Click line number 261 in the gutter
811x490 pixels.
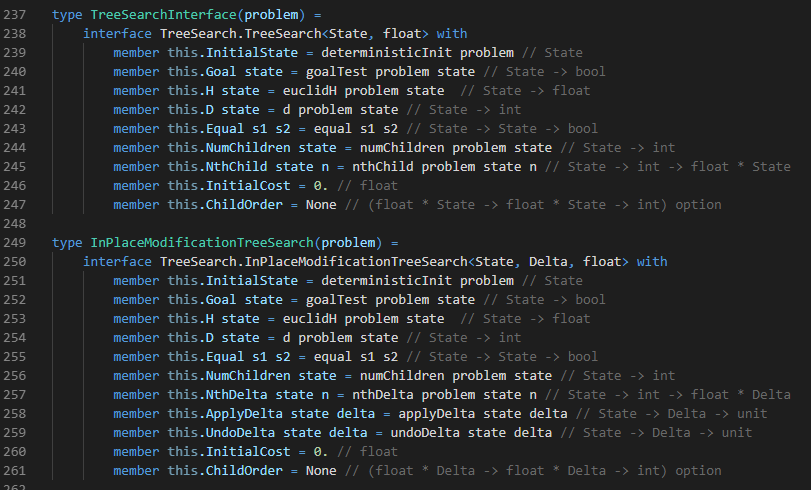point(18,471)
